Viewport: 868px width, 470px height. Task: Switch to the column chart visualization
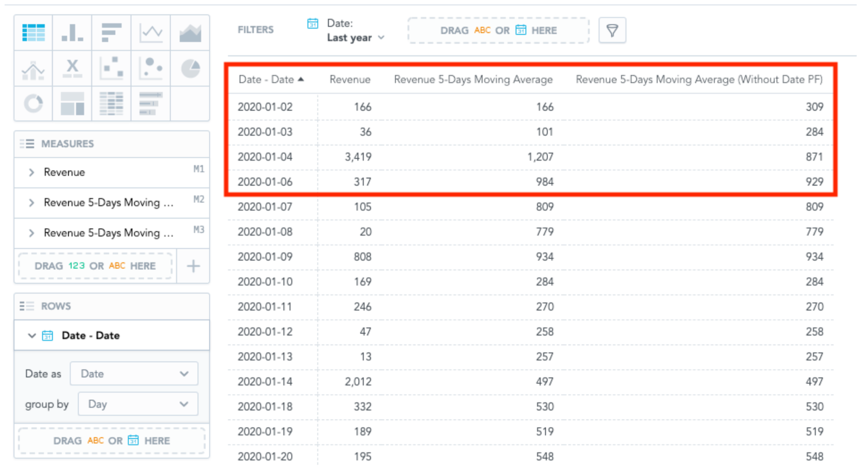tap(72, 33)
